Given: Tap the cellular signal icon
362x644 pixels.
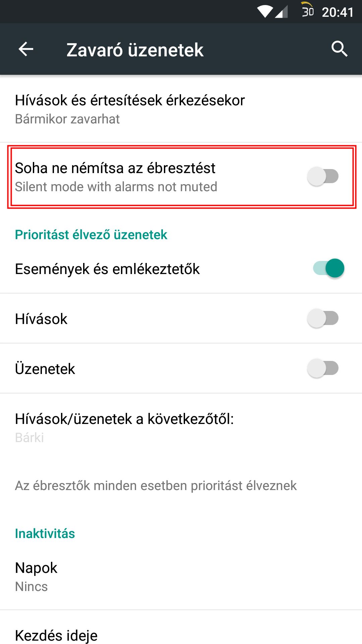Looking at the screenshot, I should tap(282, 12).
